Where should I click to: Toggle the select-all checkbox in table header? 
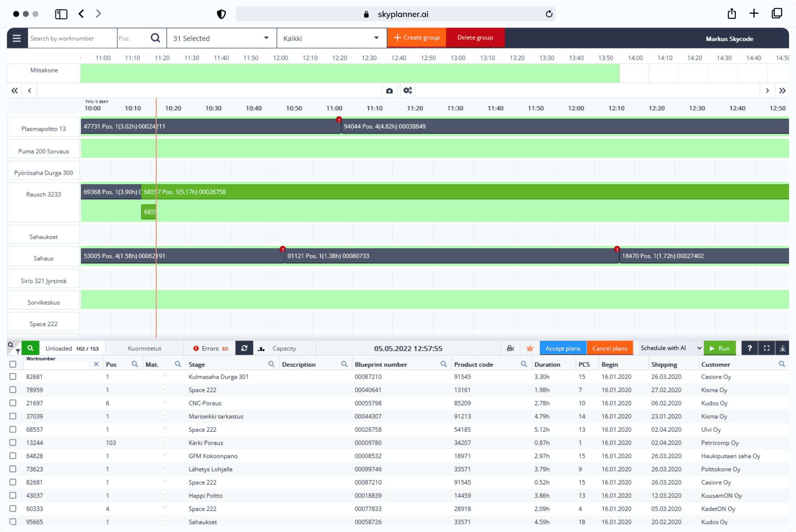(13, 364)
